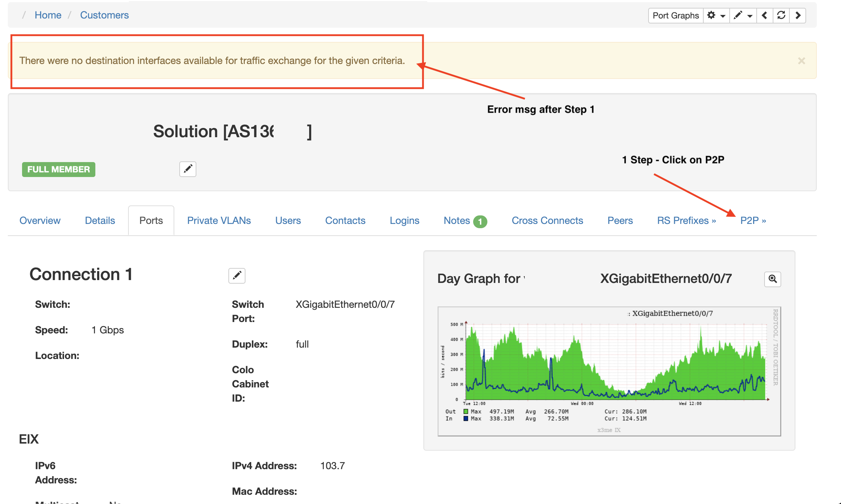841x504 pixels.
Task: Zoom the Day Graph with magnifier icon
Action: click(x=772, y=279)
